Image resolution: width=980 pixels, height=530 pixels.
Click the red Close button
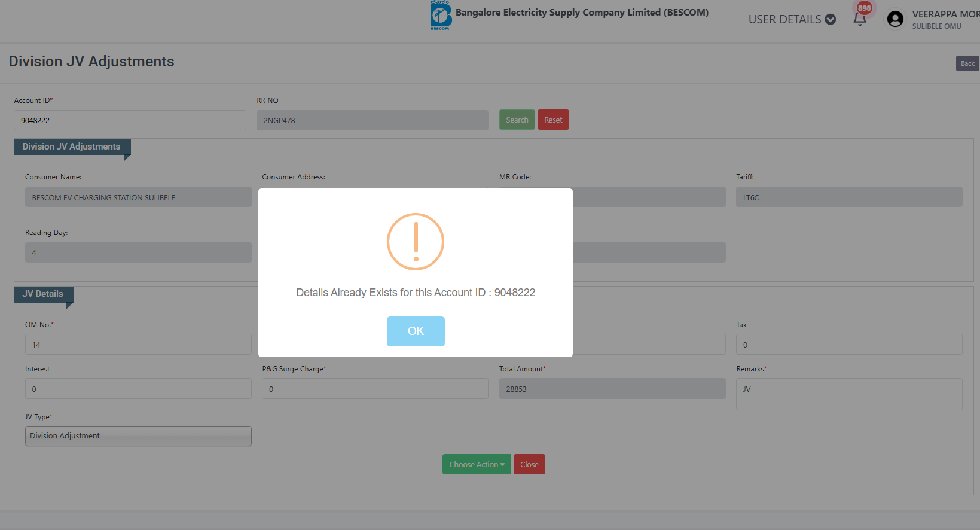click(x=529, y=464)
